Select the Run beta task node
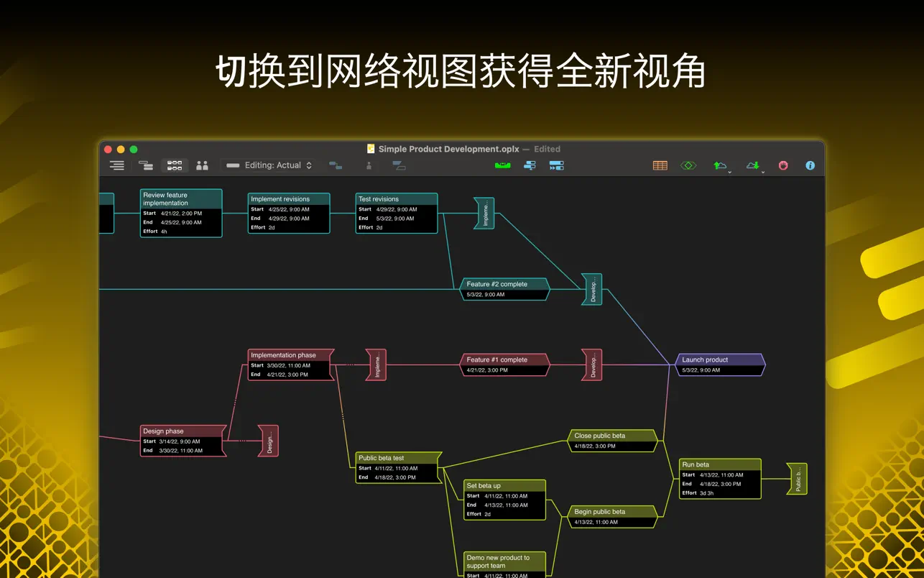 (x=720, y=479)
